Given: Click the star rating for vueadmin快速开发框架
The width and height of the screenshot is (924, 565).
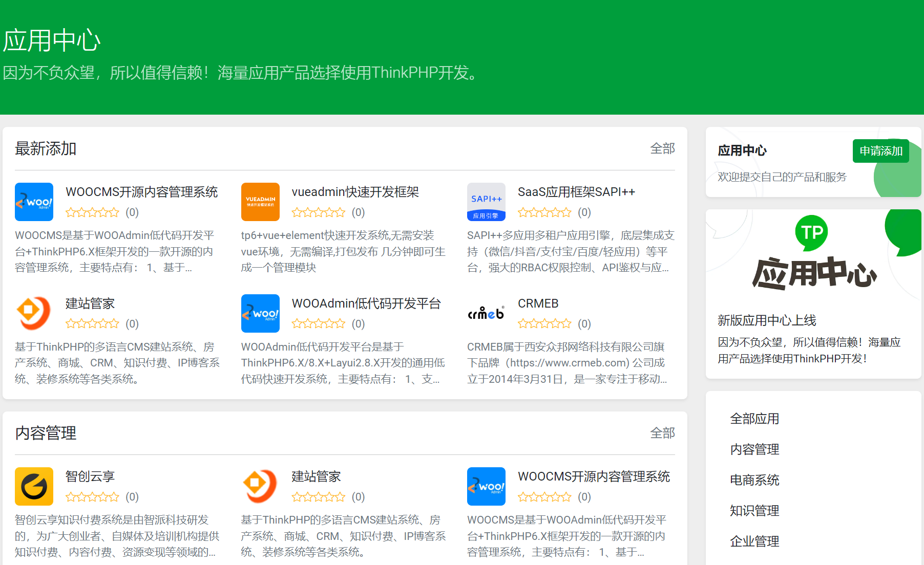Looking at the screenshot, I should [319, 212].
